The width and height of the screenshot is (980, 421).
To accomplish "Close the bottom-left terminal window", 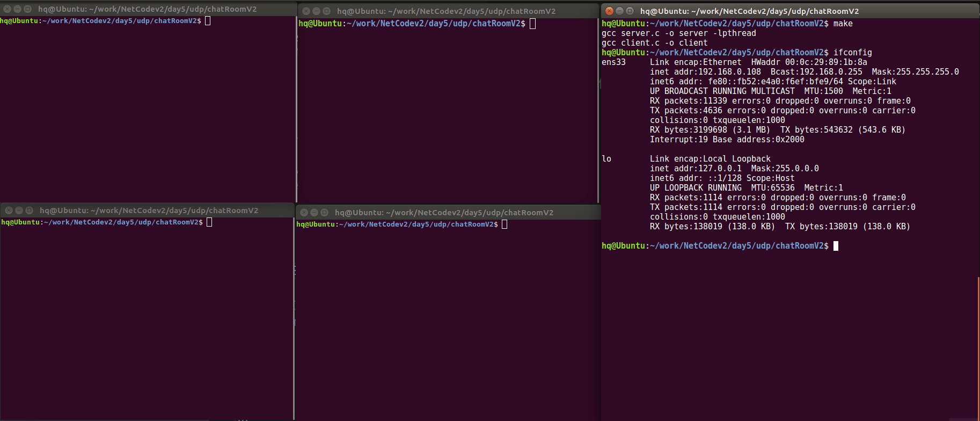I will [9, 210].
